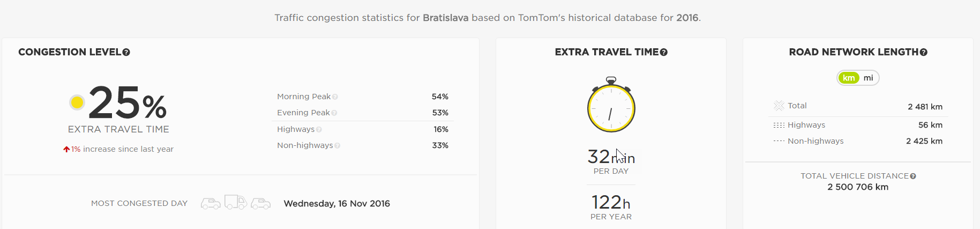Image resolution: width=980 pixels, height=229 pixels.
Task: Open the Total Vehicle Distance help icon
Action: tap(913, 176)
